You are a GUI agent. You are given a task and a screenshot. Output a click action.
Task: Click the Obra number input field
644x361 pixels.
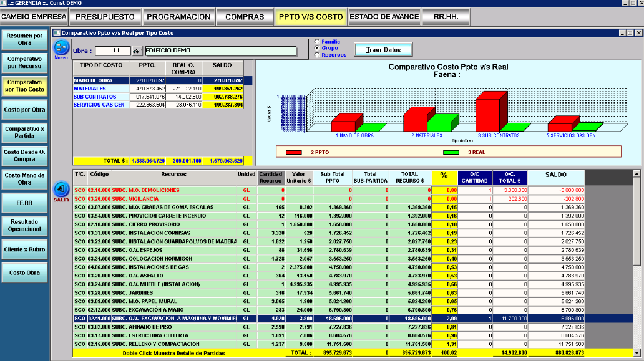coord(112,51)
